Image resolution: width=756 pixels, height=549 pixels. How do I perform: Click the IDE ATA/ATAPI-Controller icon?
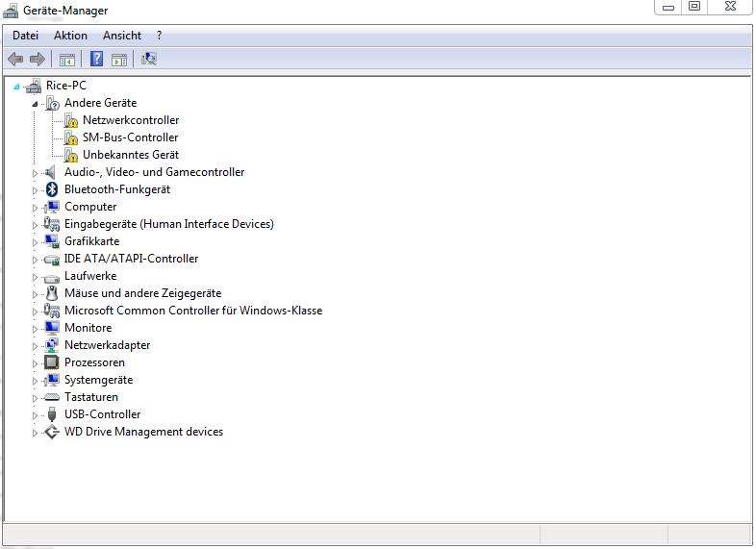[52, 260]
